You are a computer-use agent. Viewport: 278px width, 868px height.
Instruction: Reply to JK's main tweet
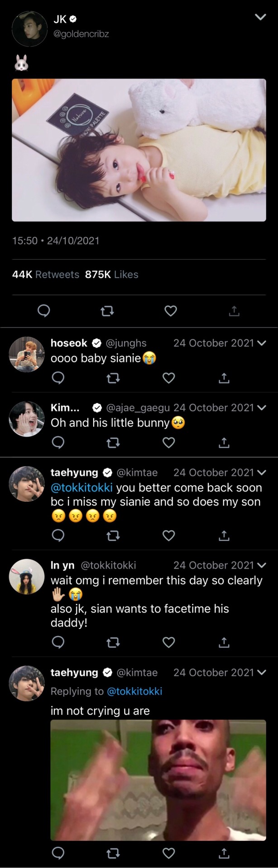(43, 311)
